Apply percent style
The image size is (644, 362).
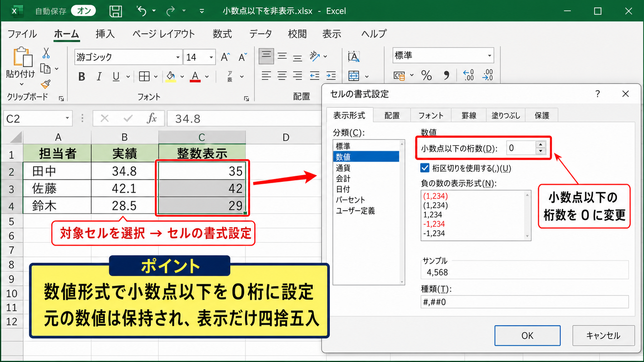point(426,75)
